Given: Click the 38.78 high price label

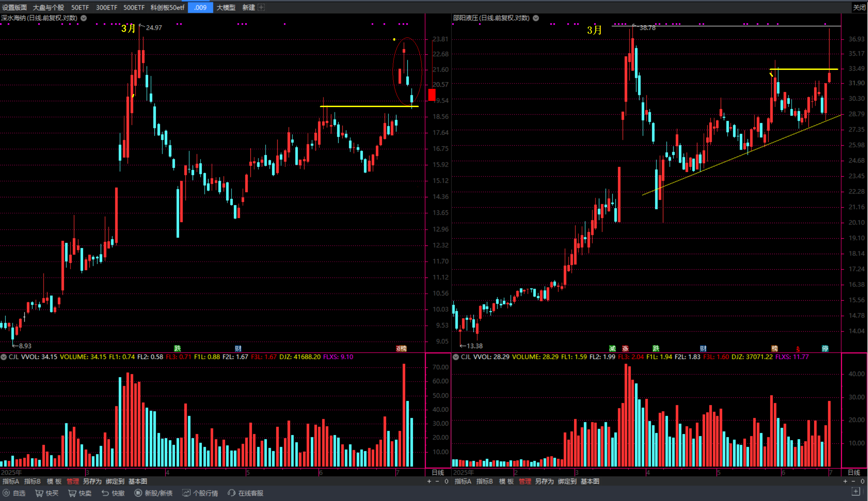Looking at the screenshot, I should click(x=647, y=28).
